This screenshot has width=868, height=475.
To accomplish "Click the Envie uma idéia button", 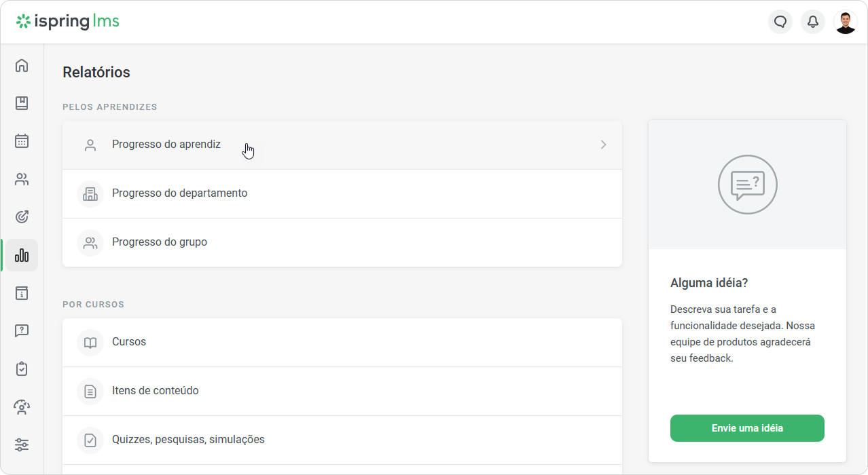I will [747, 428].
